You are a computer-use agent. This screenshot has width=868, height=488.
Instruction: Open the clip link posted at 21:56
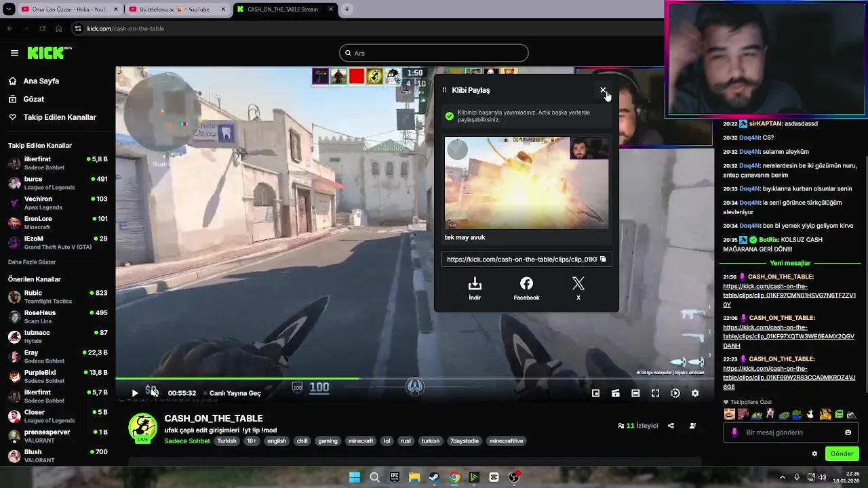click(x=789, y=296)
